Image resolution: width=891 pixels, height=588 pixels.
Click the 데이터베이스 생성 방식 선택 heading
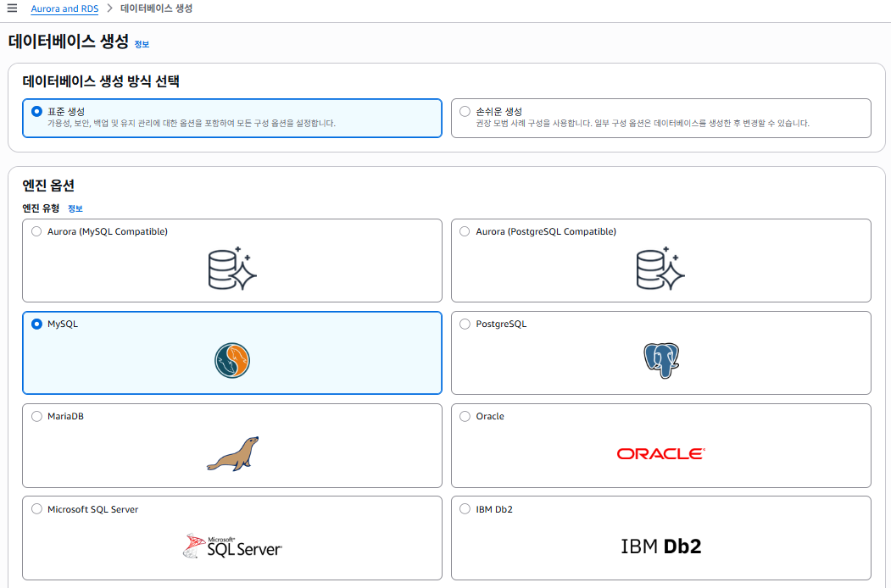(101, 81)
